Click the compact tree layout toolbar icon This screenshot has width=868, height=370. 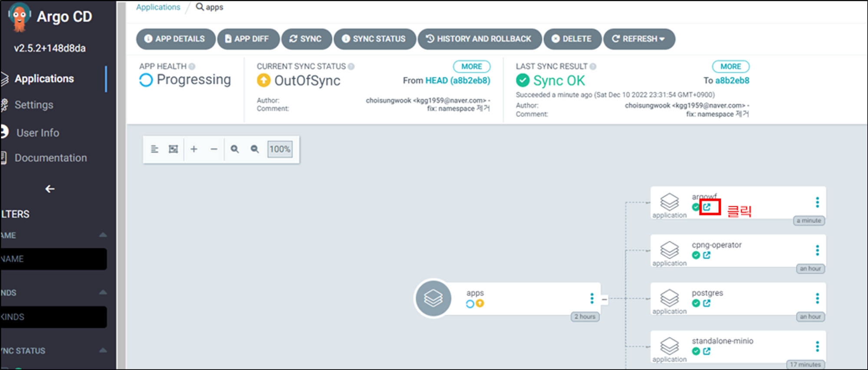click(x=155, y=149)
